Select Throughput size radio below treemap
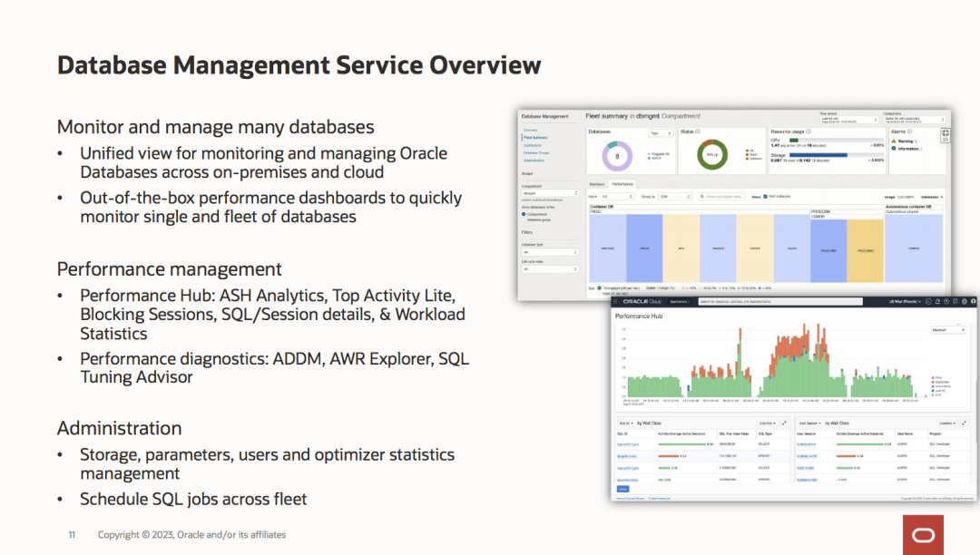The height and width of the screenshot is (555, 980). point(600,287)
